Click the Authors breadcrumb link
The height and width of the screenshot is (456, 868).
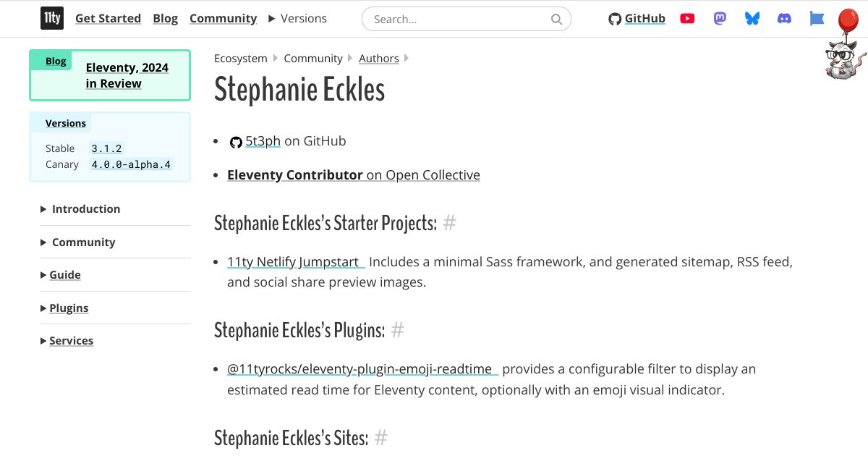tap(379, 59)
